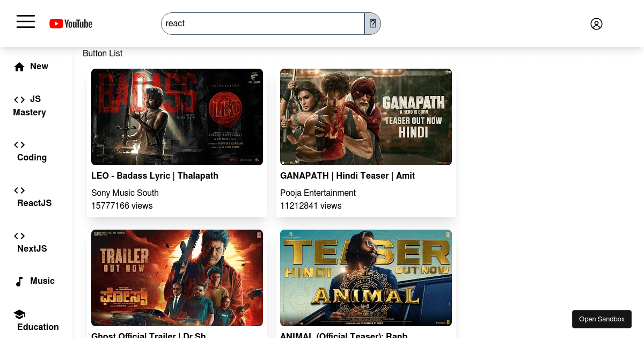Open the user account avatar
This screenshot has height=338, width=644.
coord(596,24)
